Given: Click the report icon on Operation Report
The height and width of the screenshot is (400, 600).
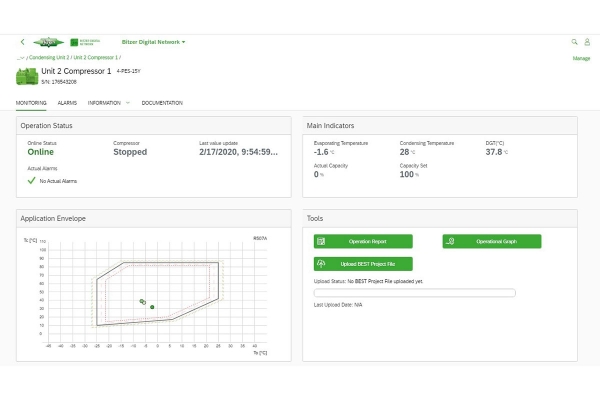Looking at the screenshot, I should [x=321, y=242].
